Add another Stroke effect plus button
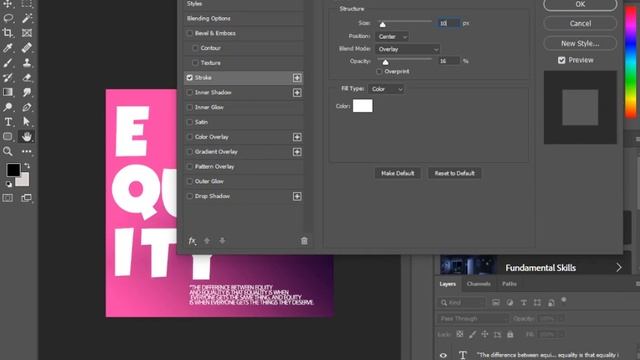The width and height of the screenshot is (640, 360). (297, 78)
